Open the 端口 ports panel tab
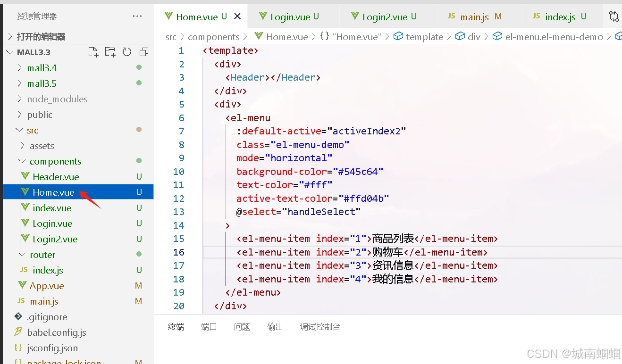 209,327
